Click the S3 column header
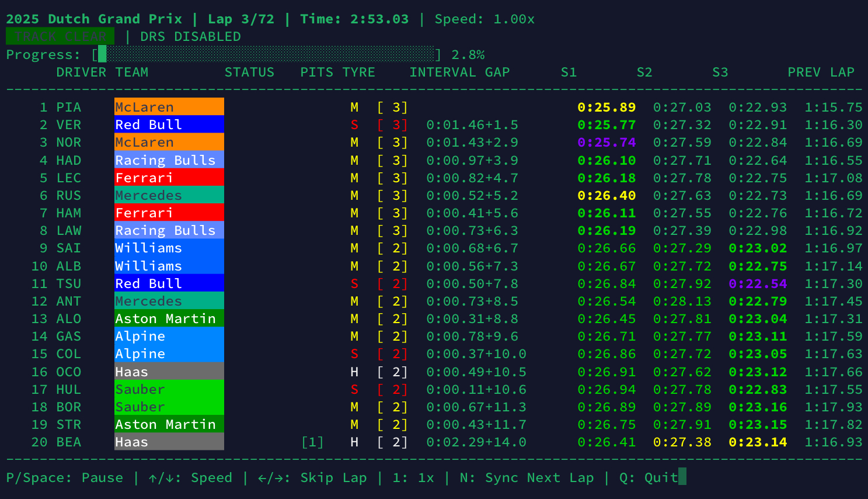 tap(720, 72)
